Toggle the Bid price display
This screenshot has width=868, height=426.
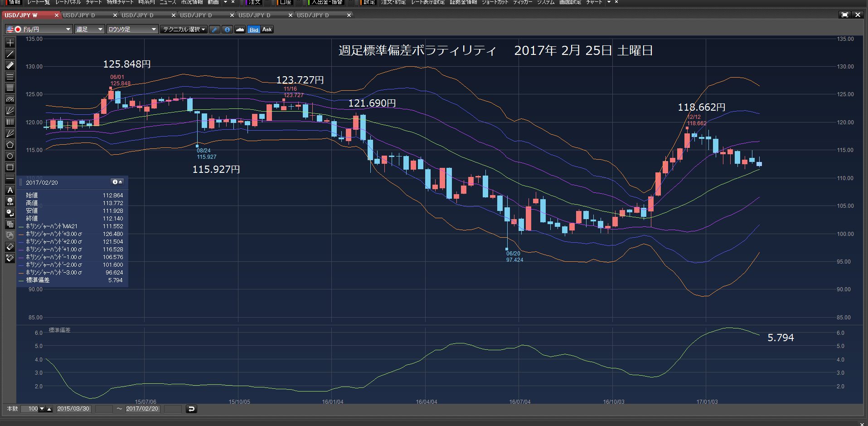[x=254, y=29]
